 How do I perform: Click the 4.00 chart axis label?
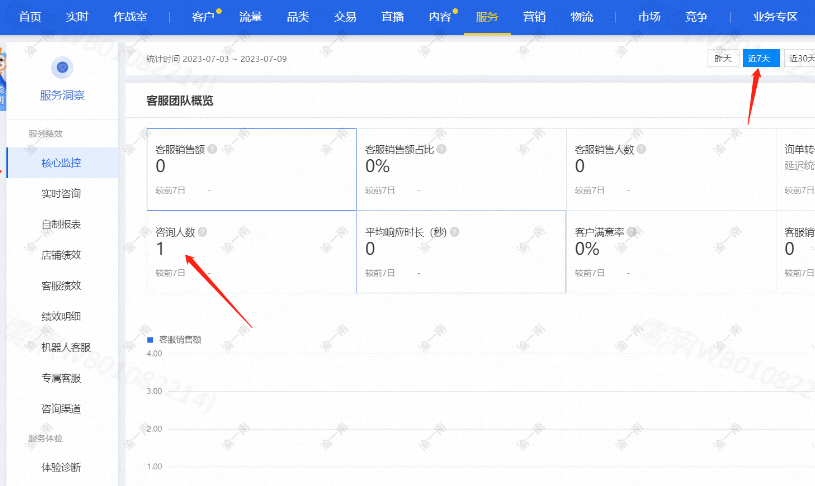(x=154, y=353)
